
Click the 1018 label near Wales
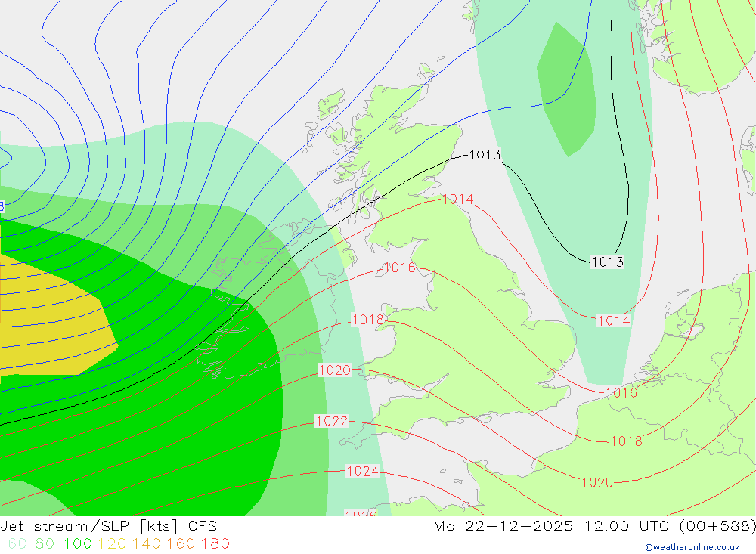click(x=368, y=320)
